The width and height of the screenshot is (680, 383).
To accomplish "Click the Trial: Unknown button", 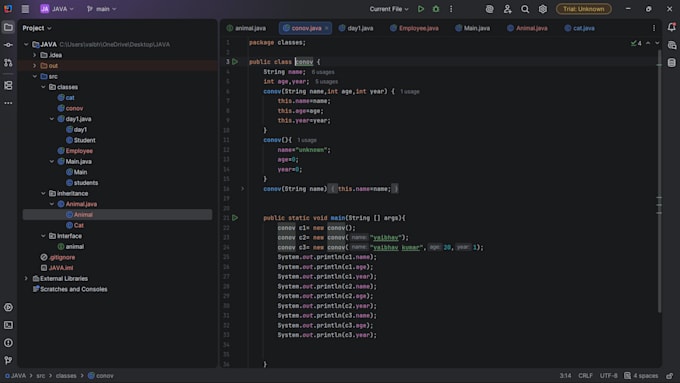I will point(583,9).
